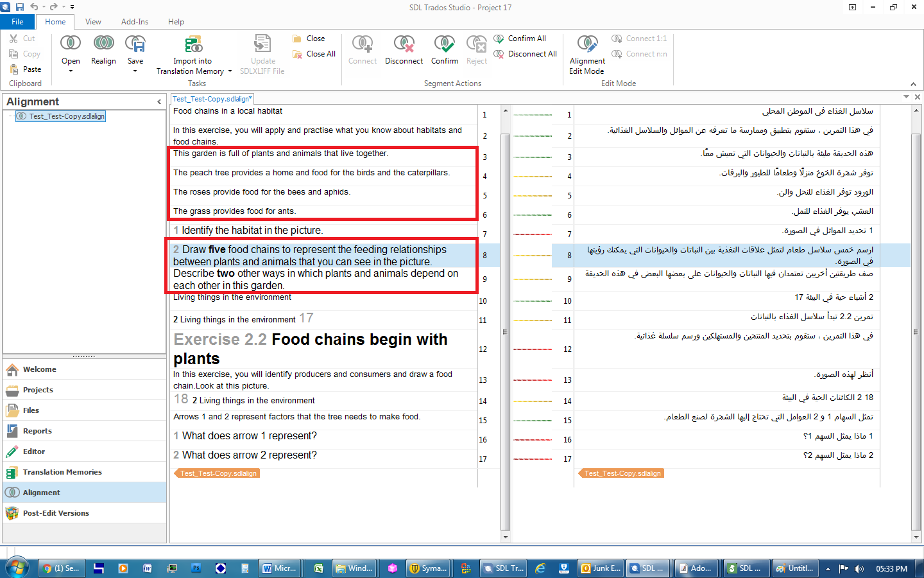Image resolution: width=924 pixels, height=578 pixels.
Task: Select the Test_Test-Copy.sdlalign document tab
Action: pyautogui.click(x=212, y=99)
